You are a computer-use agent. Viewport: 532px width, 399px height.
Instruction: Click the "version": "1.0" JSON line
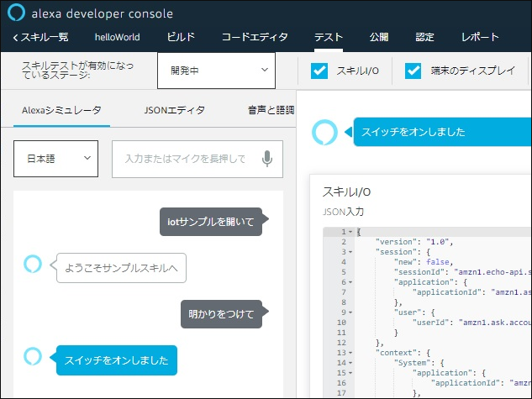tap(414, 242)
